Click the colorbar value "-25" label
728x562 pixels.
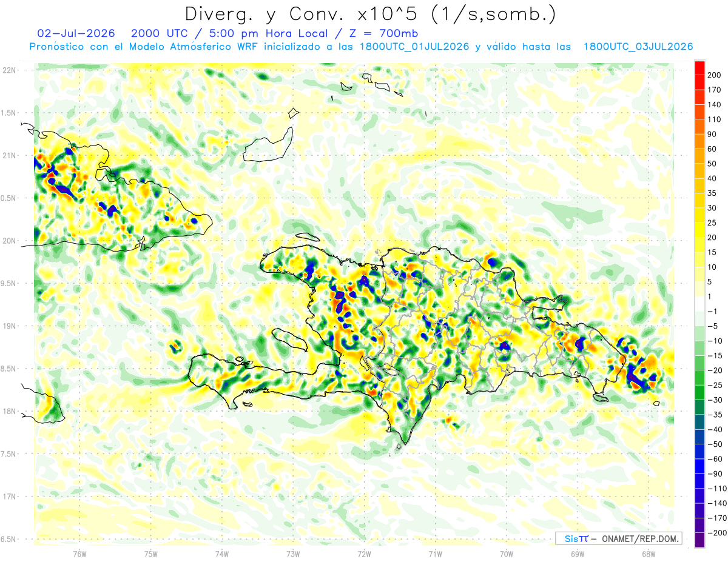[x=715, y=386]
